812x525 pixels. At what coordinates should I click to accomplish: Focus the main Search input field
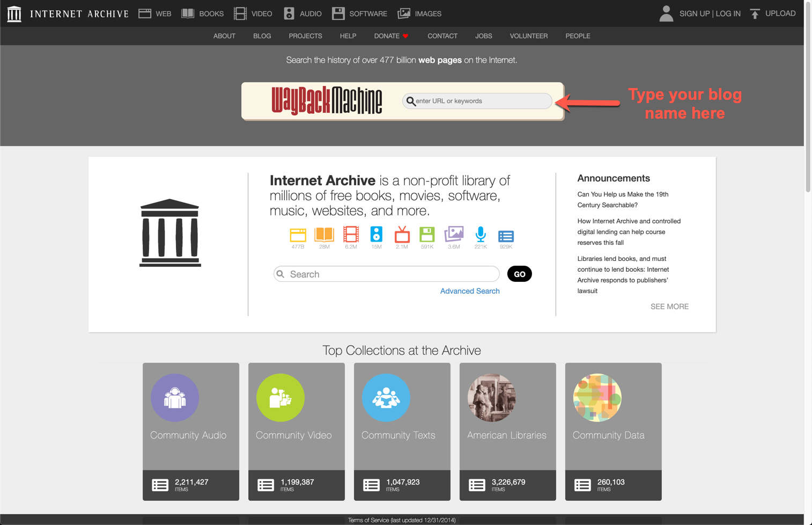point(387,274)
